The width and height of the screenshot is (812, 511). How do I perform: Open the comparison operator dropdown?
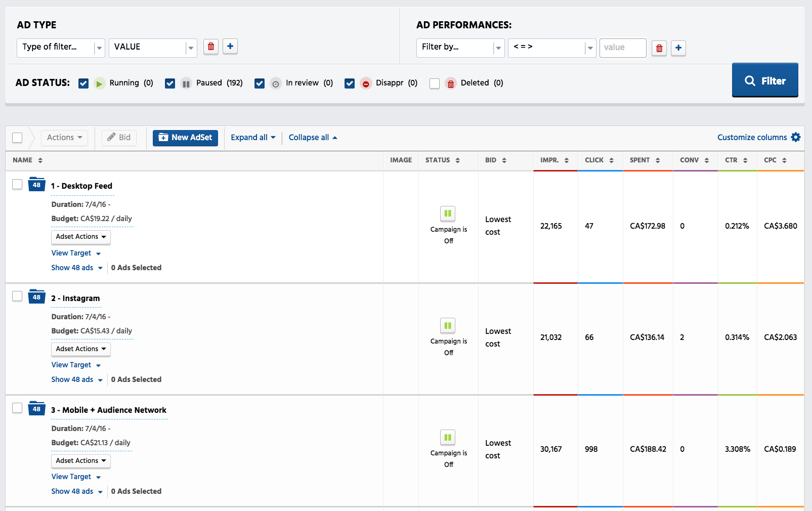click(x=552, y=48)
